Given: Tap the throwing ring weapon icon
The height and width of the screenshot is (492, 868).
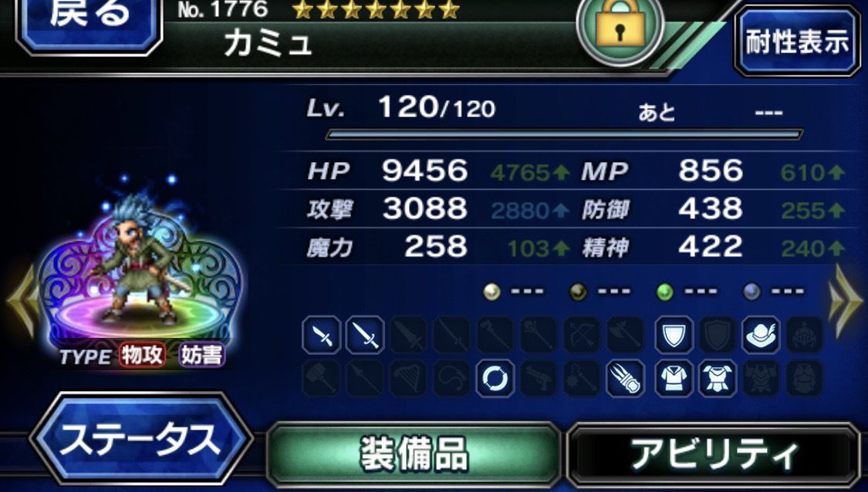Looking at the screenshot, I should pyautogui.click(x=495, y=379).
